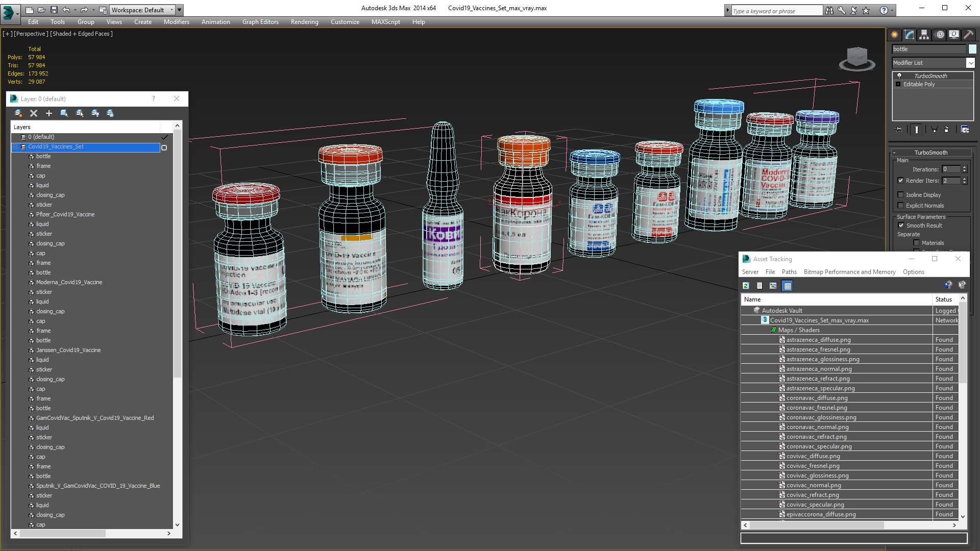Click Refresh icon in Asset Tracking
Image resolution: width=980 pixels, height=551 pixels.
746,286
